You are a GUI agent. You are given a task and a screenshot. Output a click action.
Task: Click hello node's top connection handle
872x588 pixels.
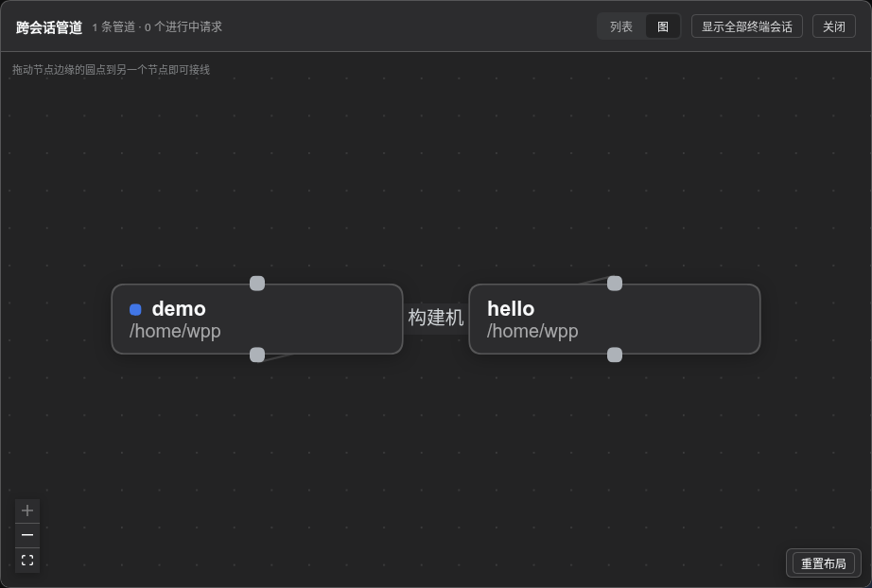pyautogui.click(x=615, y=284)
